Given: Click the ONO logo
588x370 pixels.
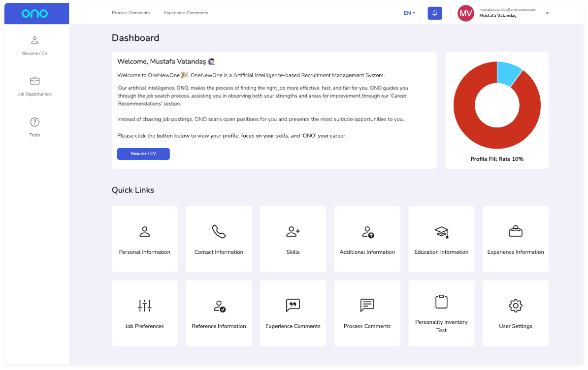Looking at the screenshot, I should [34, 13].
